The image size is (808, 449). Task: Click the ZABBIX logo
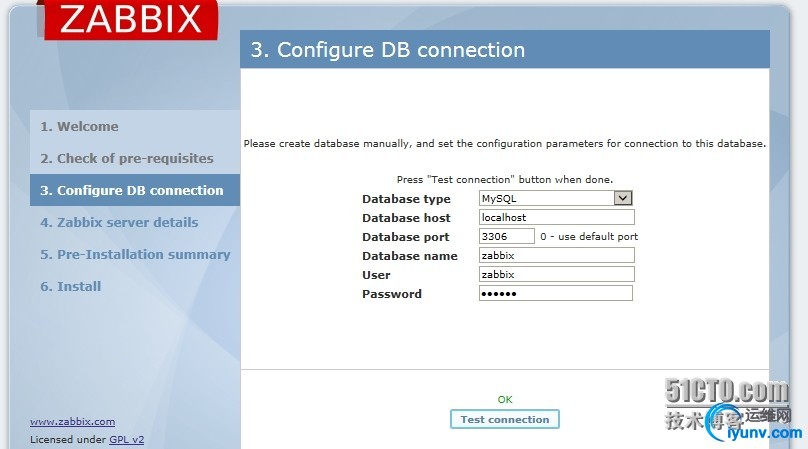(x=130, y=20)
